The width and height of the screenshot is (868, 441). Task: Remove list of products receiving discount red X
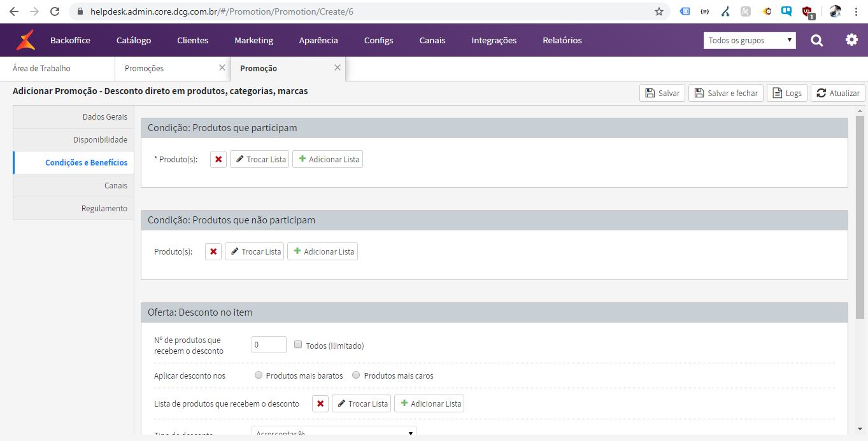click(x=320, y=403)
